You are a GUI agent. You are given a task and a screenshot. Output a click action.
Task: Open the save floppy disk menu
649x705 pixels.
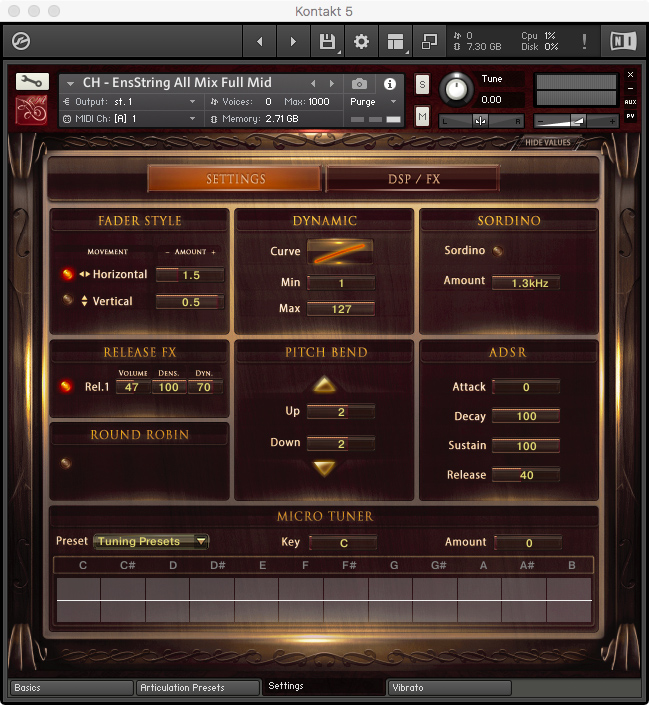point(327,41)
